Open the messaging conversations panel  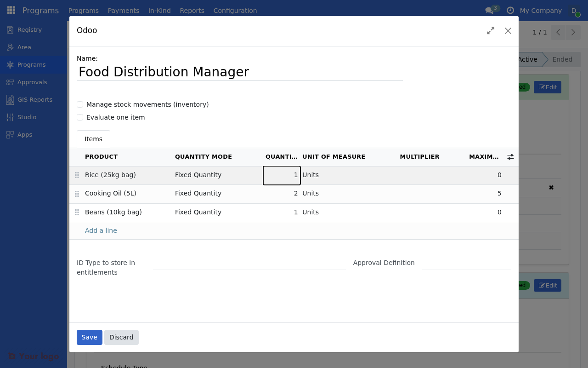(x=488, y=10)
